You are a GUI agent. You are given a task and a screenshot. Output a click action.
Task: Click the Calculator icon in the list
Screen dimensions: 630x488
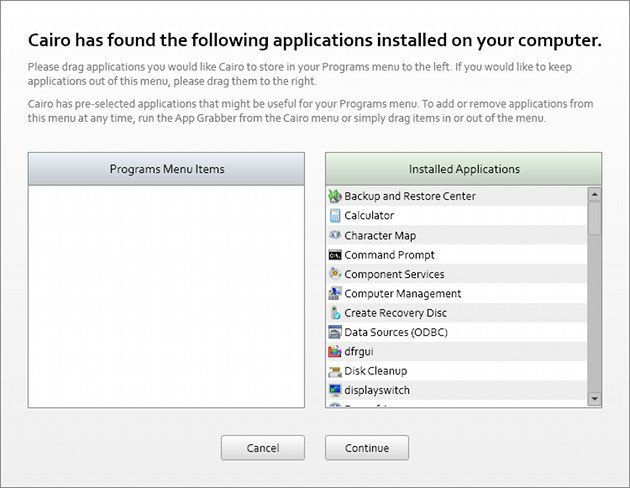pyautogui.click(x=335, y=215)
